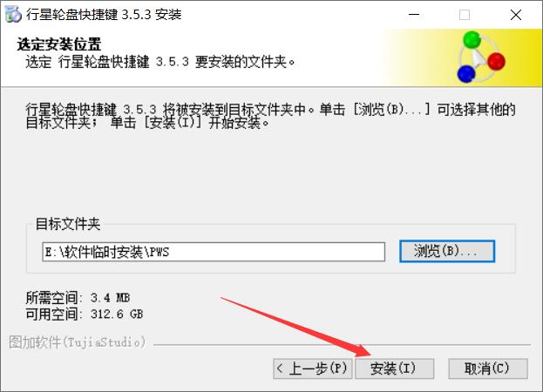The image size is (543, 392).
Task: Click the 图加软件(TujiaStudio) branding text
Action: click(x=77, y=341)
